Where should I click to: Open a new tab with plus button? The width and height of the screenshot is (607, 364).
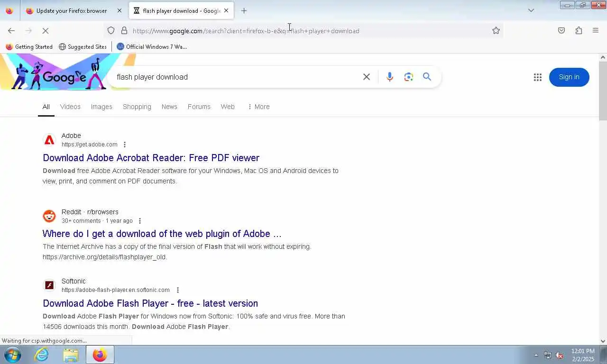pos(244,10)
